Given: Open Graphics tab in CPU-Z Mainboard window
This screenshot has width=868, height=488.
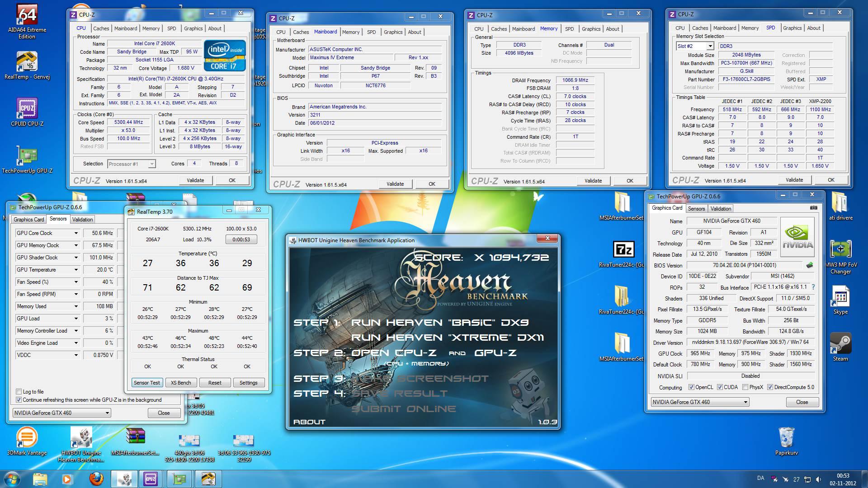Looking at the screenshot, I should point(393,32).
